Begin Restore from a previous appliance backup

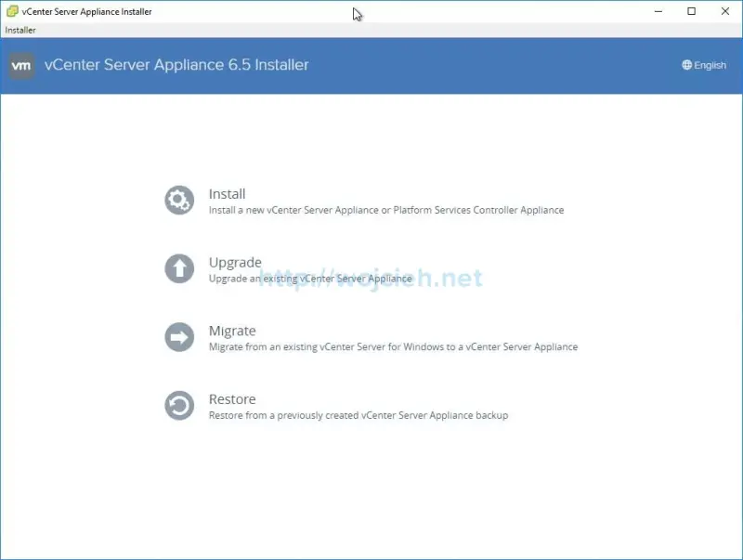231,398
